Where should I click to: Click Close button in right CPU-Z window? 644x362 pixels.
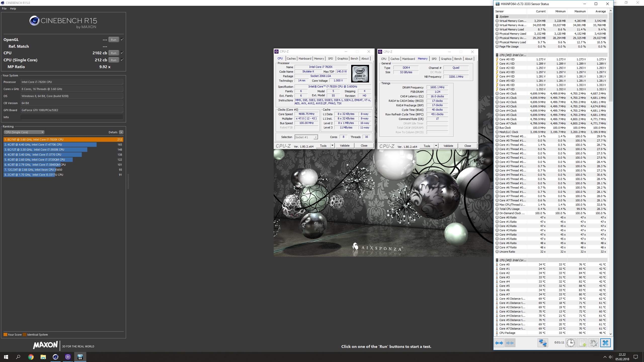coord(467,146)
